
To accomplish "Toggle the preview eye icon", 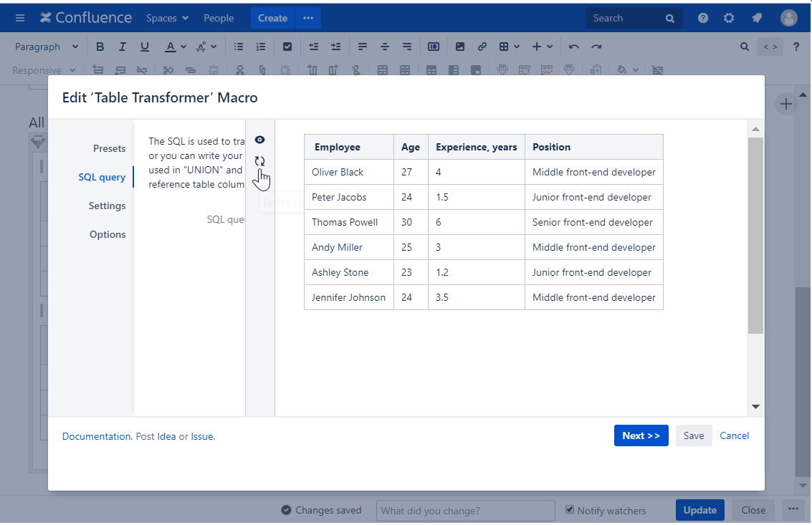I will click(x=259, y=140).
